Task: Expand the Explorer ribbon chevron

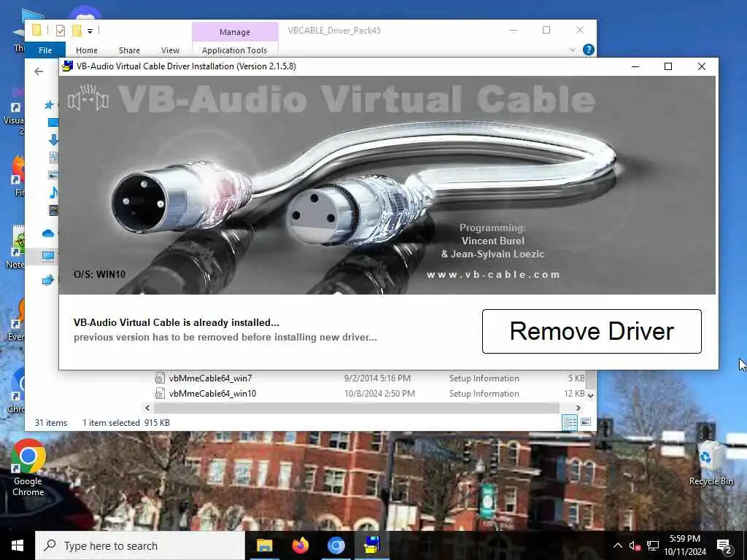Action: (x=572, y=50)
